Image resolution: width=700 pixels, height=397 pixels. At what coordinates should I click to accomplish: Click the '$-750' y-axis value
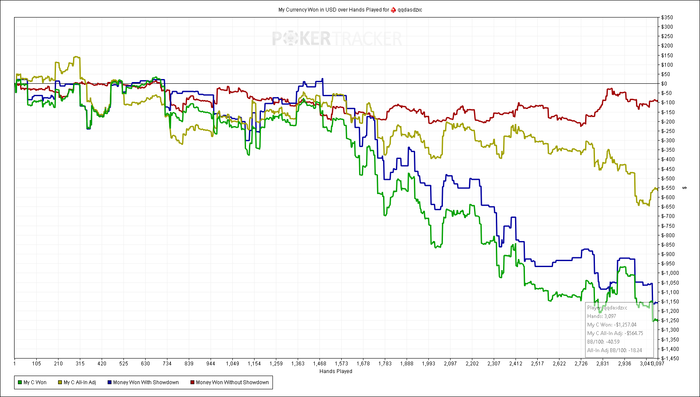point(668,226)
